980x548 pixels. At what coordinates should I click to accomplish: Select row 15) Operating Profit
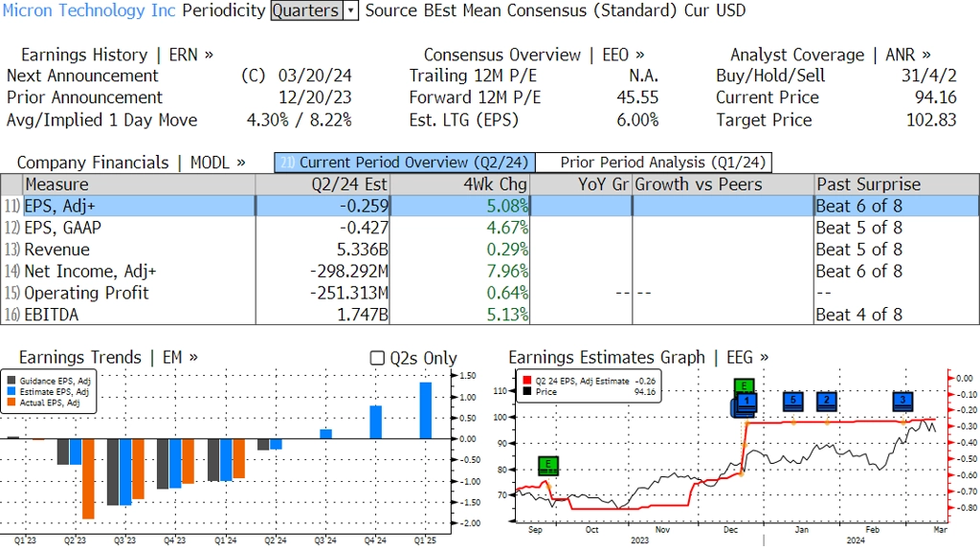490,293
